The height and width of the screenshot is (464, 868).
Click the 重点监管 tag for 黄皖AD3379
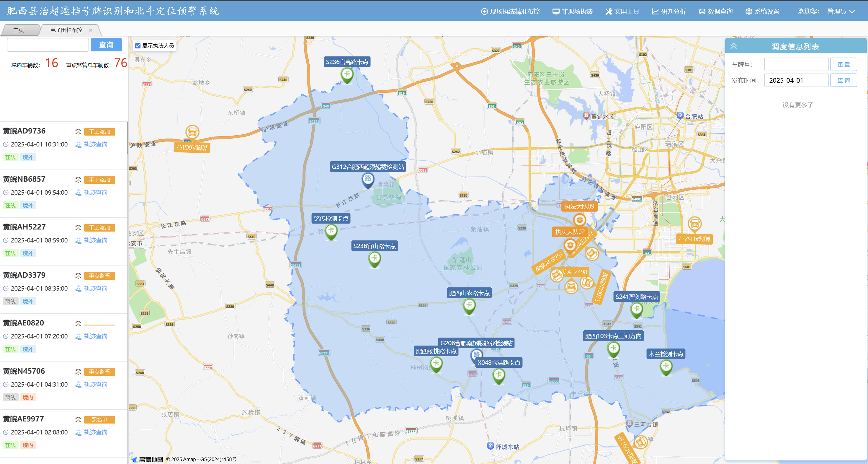[x=99, y=276]
